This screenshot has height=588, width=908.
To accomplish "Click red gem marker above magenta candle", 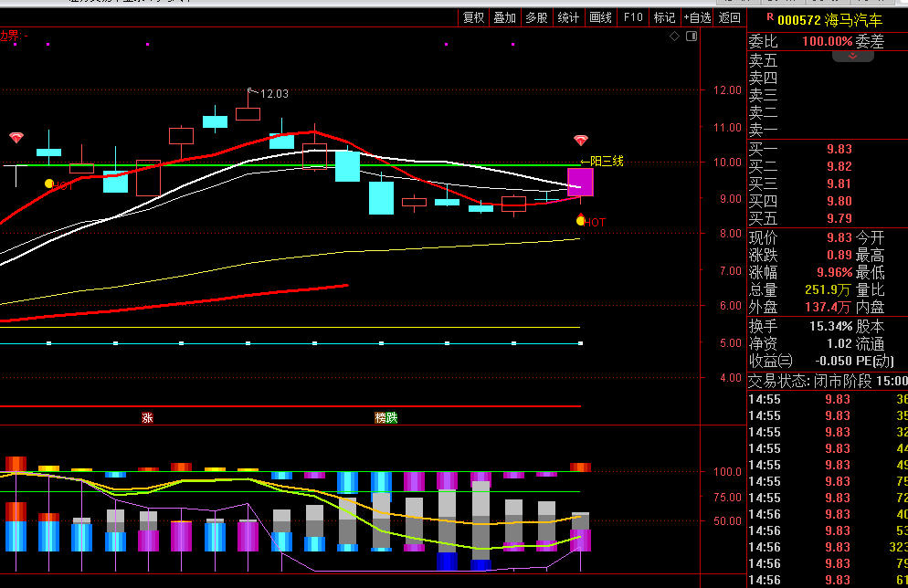I will (581, 141).
